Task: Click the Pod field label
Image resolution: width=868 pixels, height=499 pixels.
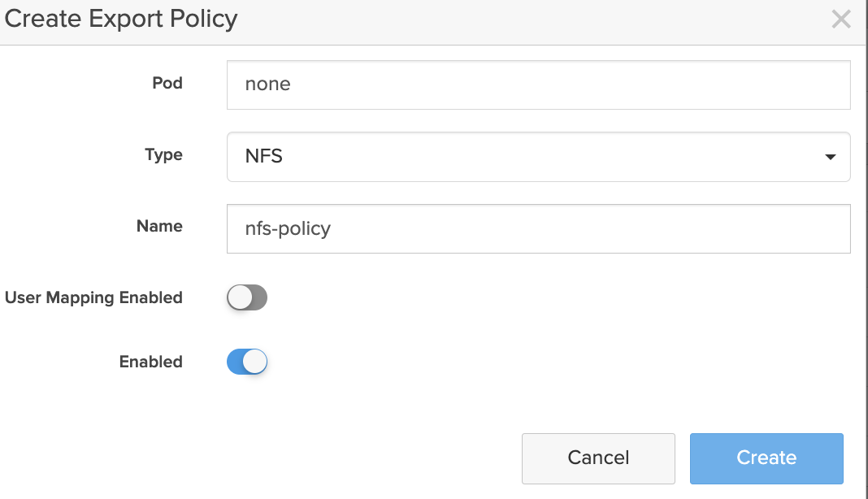Action: click(x=167, y=83)
